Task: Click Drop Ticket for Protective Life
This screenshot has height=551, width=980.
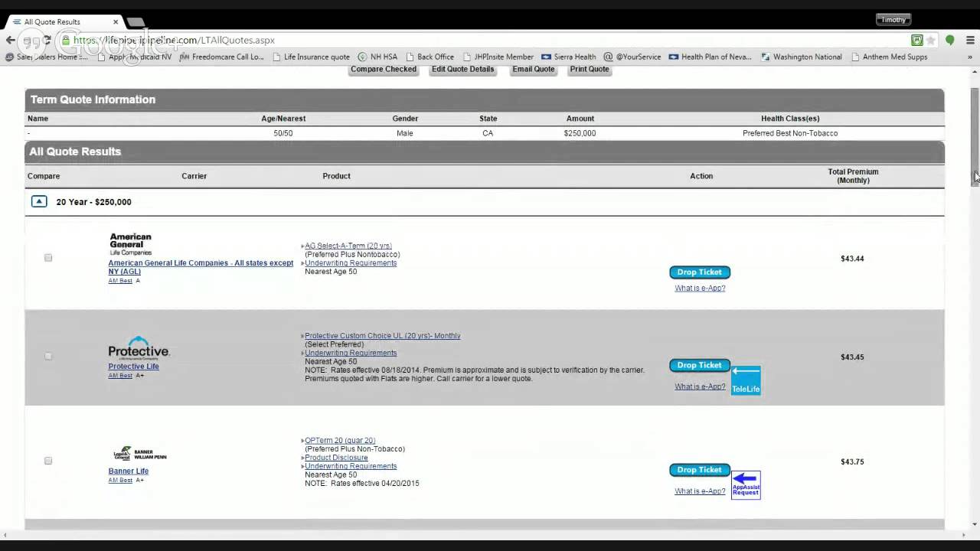Action: coord(700,365)
